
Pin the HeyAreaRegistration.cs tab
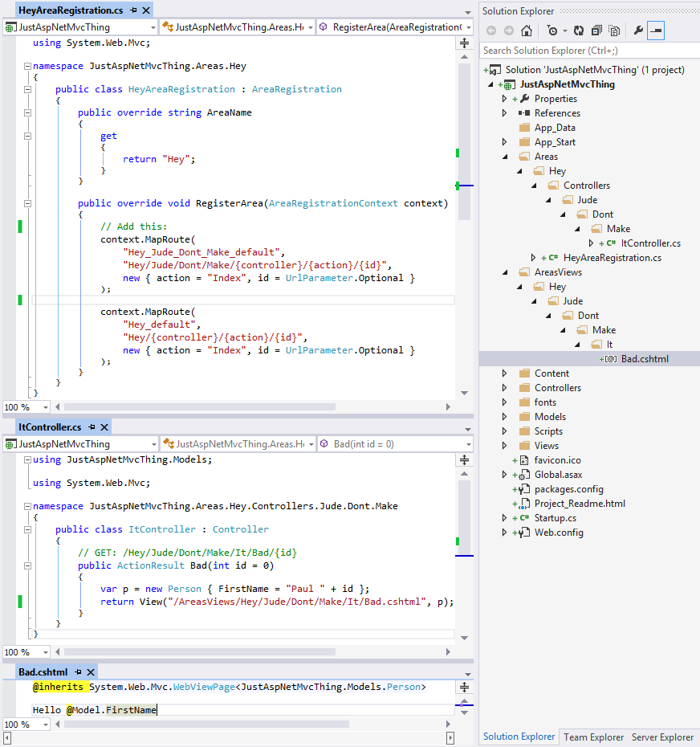133,10
